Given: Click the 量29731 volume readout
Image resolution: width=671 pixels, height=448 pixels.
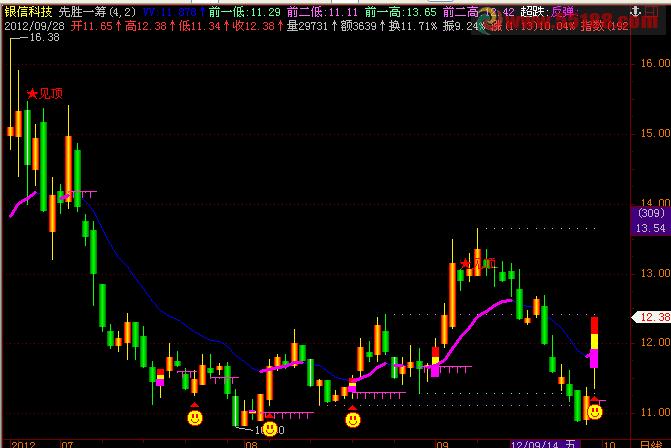Looking at the screenshot, I should (313, 26).
